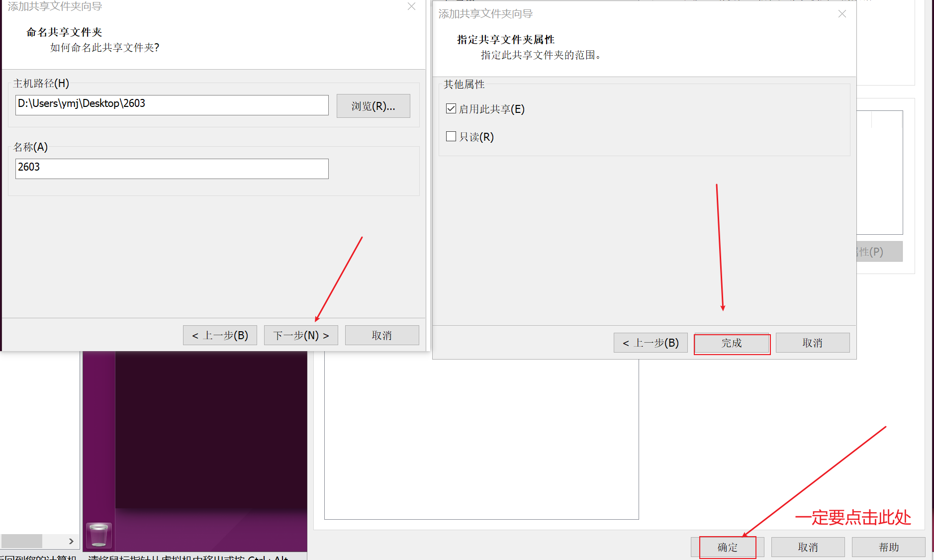This screenshot has width=934, height=560.
Task: Click 下一步(N) in the naming dialog
Action: point(301,335)
